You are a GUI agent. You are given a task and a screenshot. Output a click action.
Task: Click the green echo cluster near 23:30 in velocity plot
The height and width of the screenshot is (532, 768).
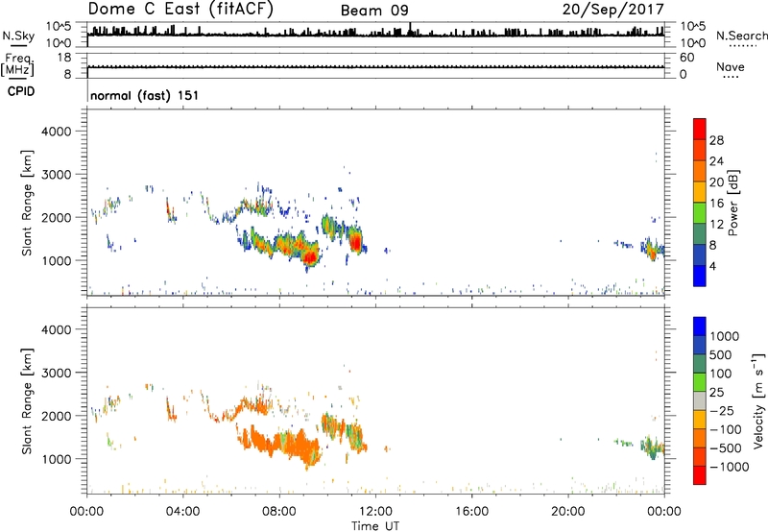(x=652, y=446)
